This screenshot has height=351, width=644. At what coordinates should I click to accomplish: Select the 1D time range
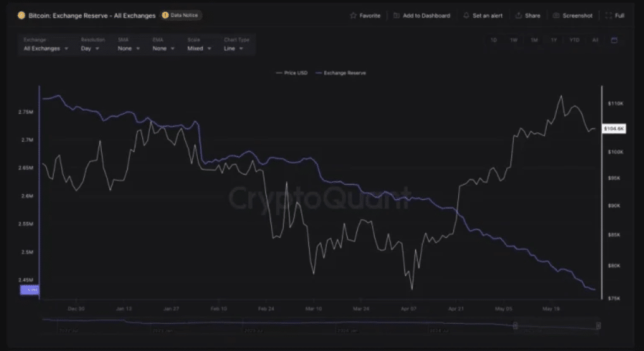pyautogui.click(x=494, y=40)
